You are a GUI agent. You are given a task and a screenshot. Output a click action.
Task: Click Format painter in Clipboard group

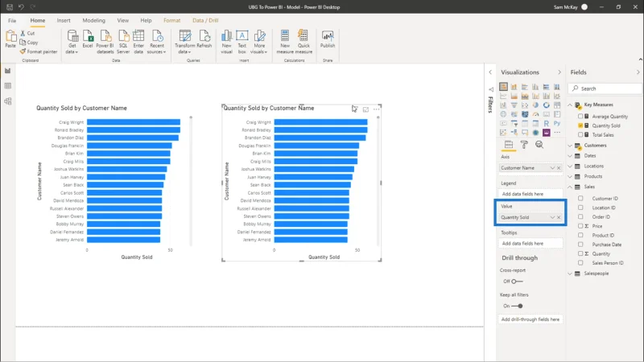pos(39,51)
